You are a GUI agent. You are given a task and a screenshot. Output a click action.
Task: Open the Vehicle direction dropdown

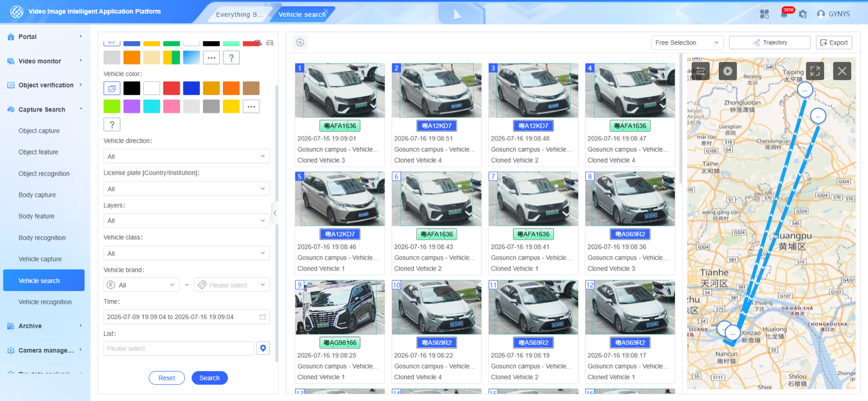[x=187, y=156]
